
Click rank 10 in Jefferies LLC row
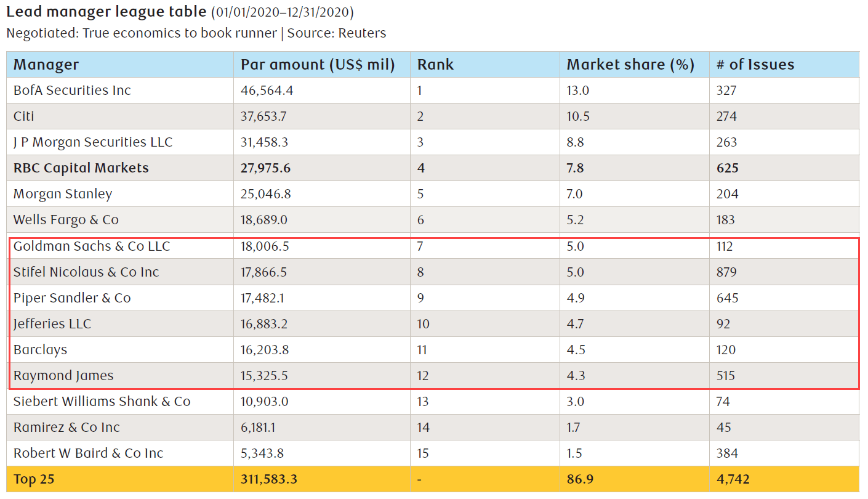click(x=424, y=324)
